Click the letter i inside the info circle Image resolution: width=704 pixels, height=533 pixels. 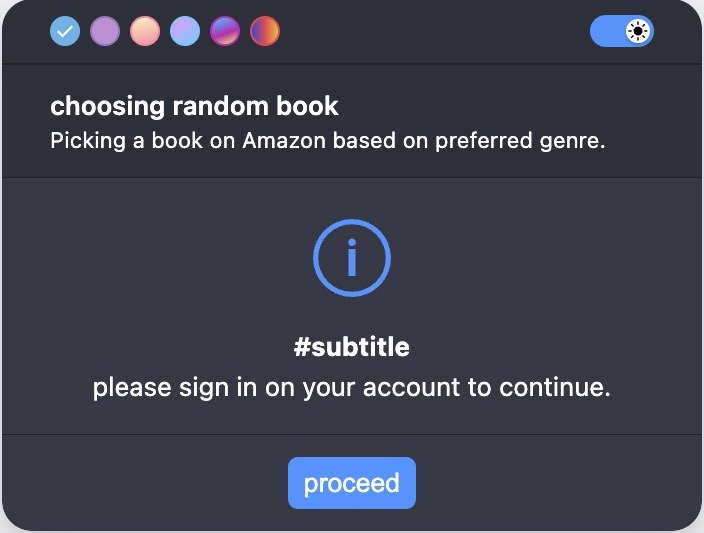352,258
